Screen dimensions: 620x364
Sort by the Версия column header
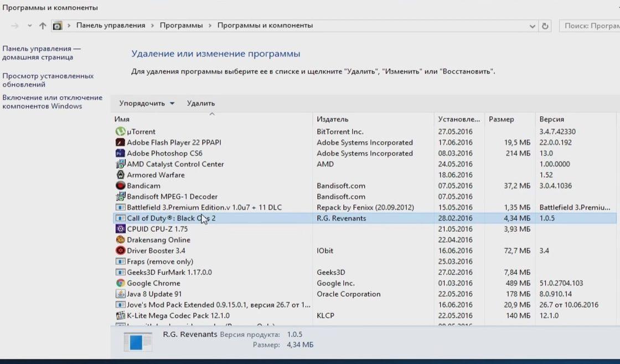[576, 119]
